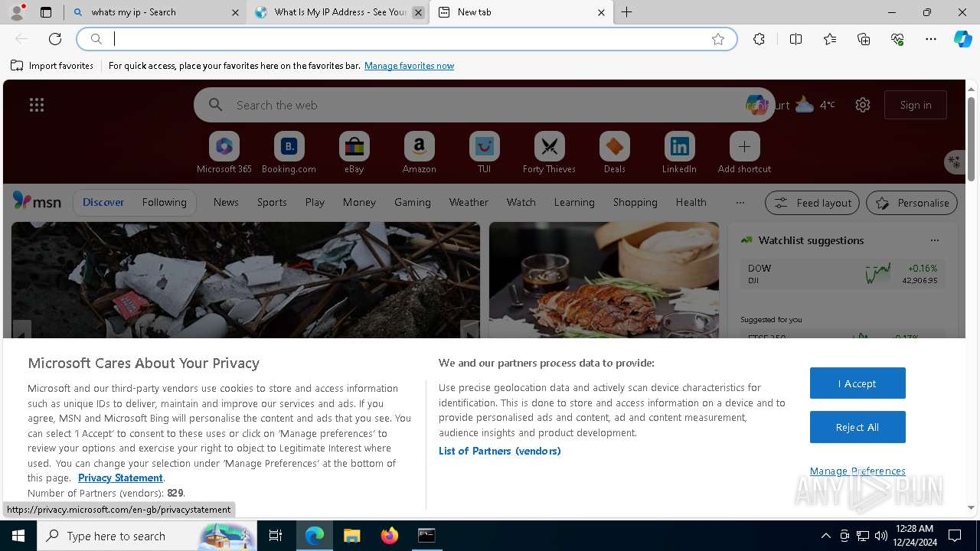Open the Collections icon
The image size is (980, 551).
[x=864, y=39]
